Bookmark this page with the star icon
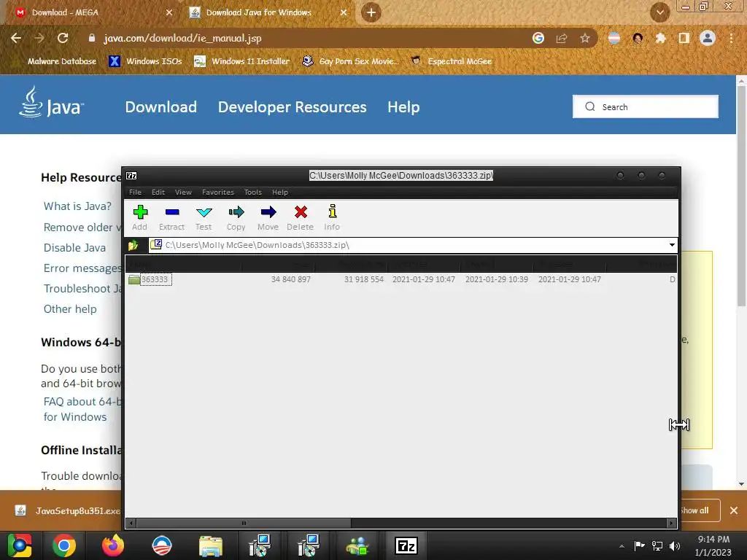The height and width of the screenshot is (560, 747). [585, 38]
